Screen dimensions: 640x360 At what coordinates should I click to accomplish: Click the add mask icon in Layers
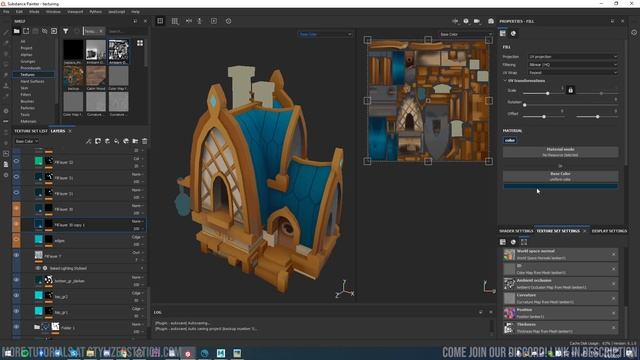(98, 141)
